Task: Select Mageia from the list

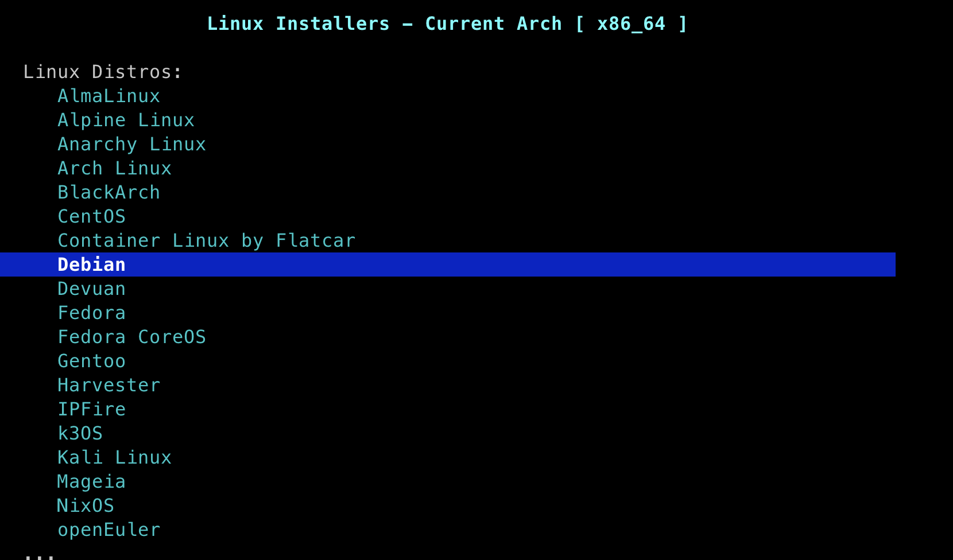Action: [x=91, y=481]
